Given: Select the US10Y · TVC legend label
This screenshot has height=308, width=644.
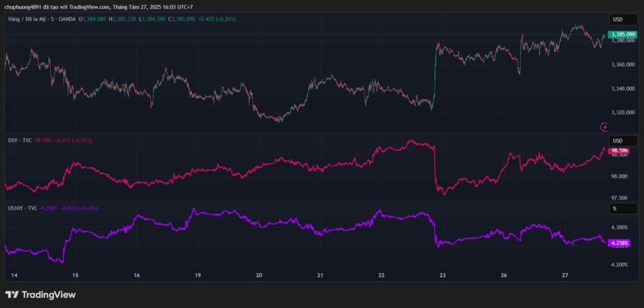Looking at the screenshot, I should [x=23, y=208].
